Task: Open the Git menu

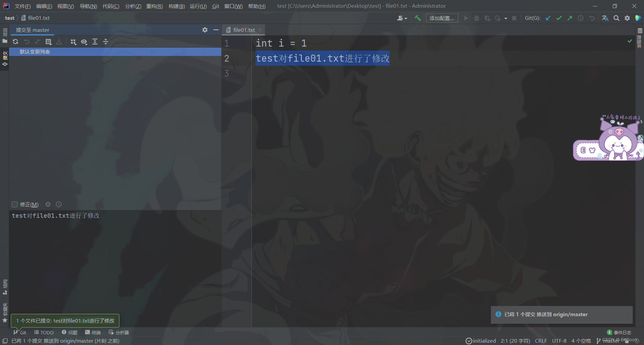Action: coord(216,6)
